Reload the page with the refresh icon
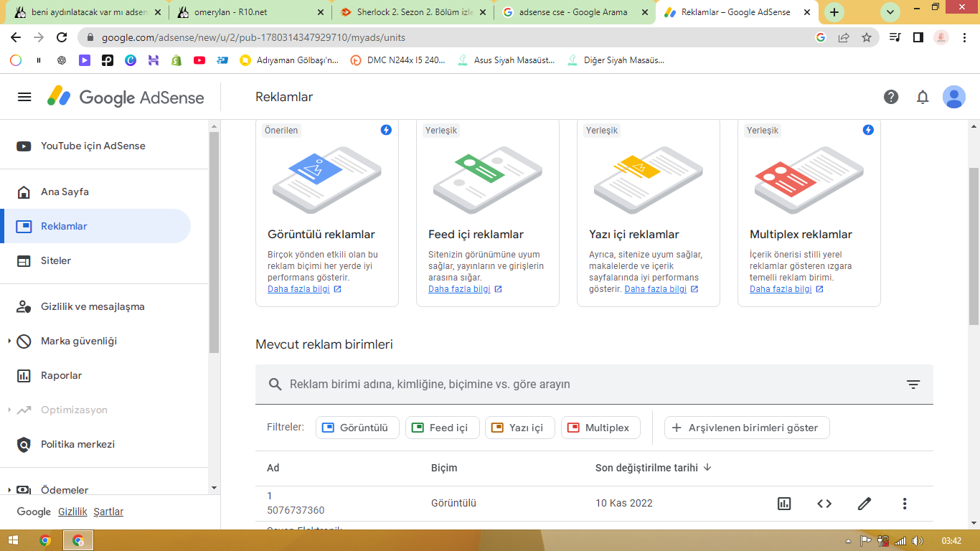The width and height of the screenshot is (980, 551). click(x=62, y=37)
